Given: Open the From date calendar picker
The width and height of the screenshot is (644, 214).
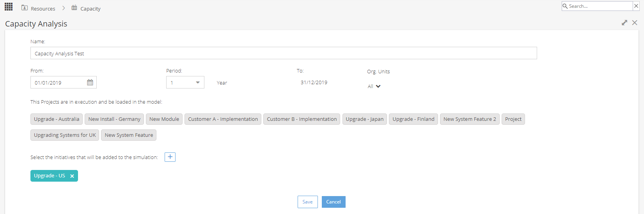Looking at the screenshot, I should pyautogui.click(x=90, y=83).
